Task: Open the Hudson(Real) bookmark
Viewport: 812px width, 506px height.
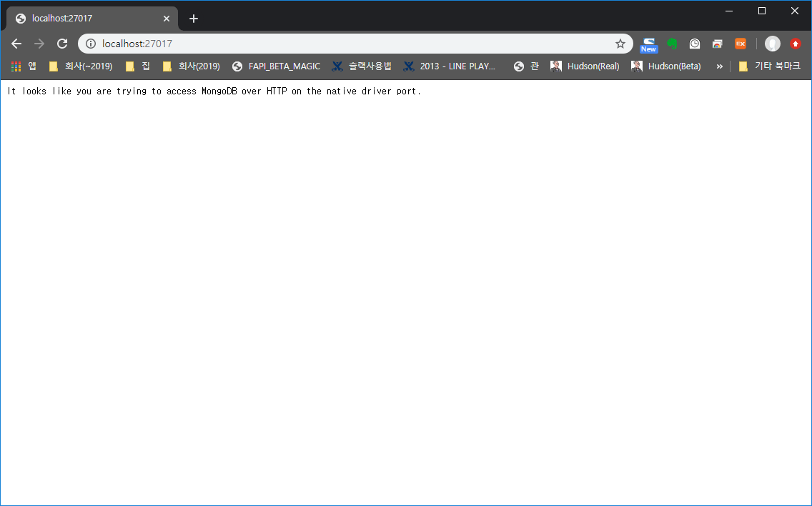Action: tap(585, 66)
